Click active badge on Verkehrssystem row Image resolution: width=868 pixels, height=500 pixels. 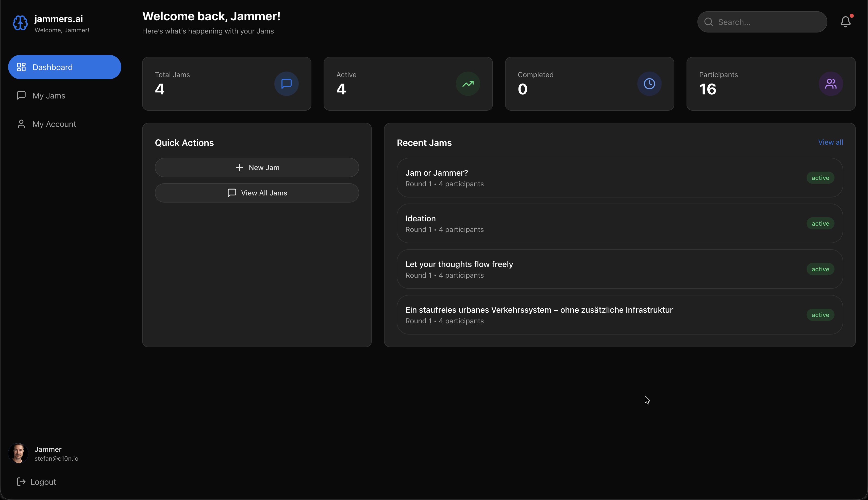pos(820,314)
